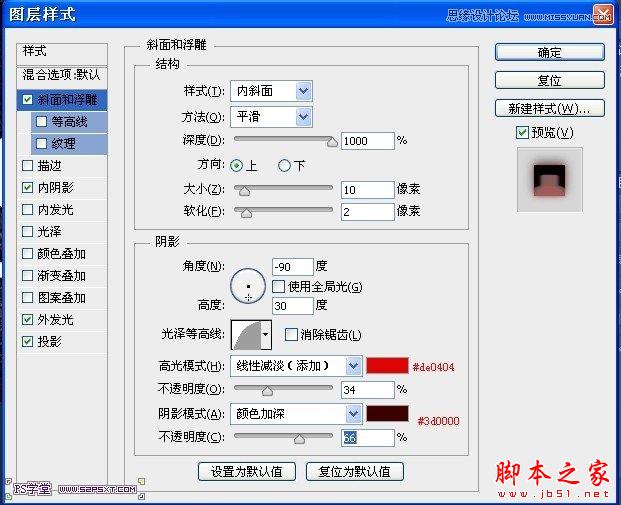Select 混合选项:默认 entry

(x=62, y=77)
